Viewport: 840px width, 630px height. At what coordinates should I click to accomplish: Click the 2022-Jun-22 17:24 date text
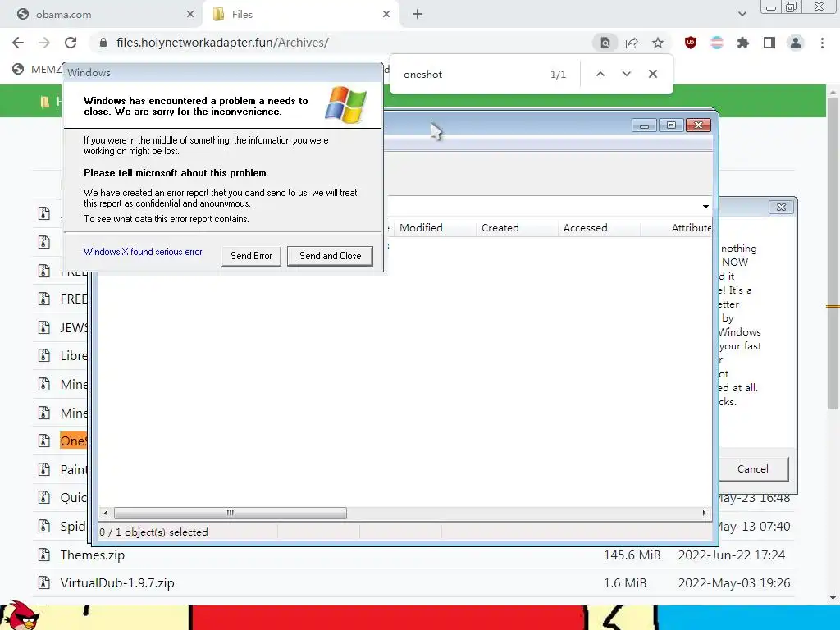[x=732, y=555]
